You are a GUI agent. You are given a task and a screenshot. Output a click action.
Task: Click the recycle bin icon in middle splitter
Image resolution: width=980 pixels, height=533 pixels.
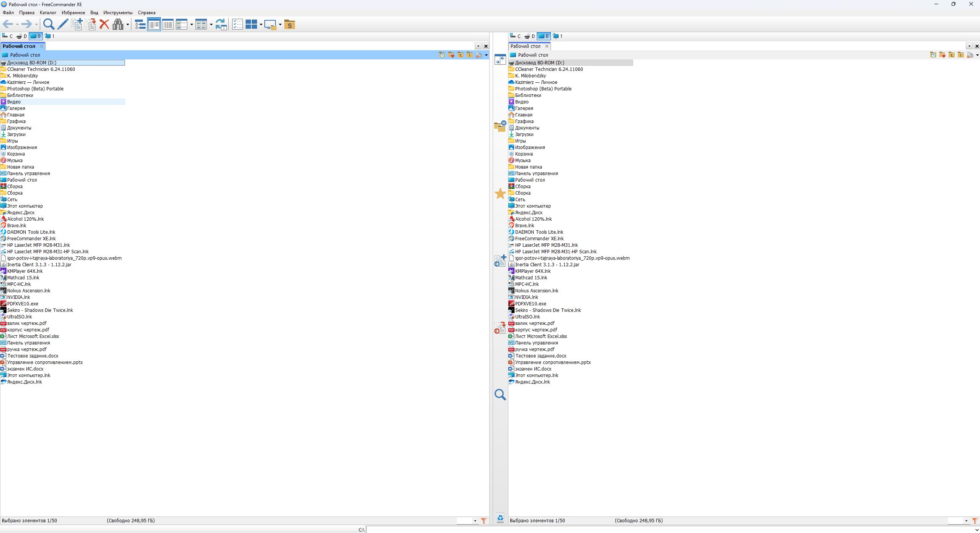tap(500, 518)
